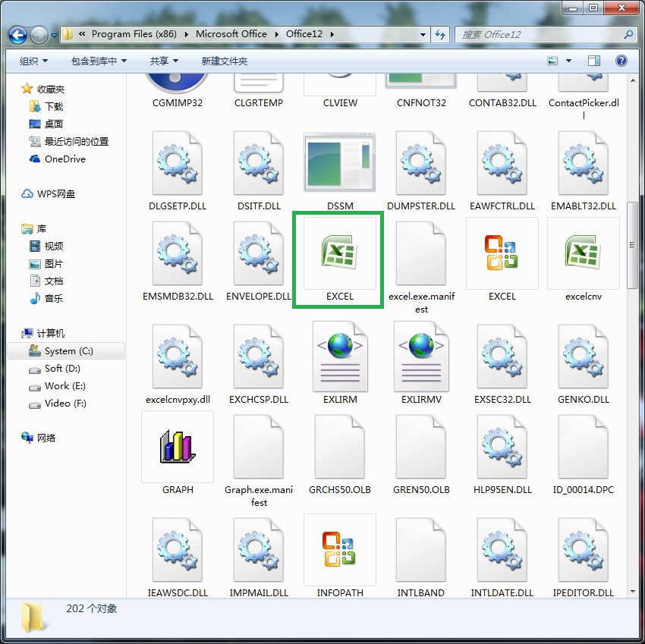The width and height of the screenshot is (645, 644).
Task: Select INTLDATE.DLL file
Action: coord(502,557)
